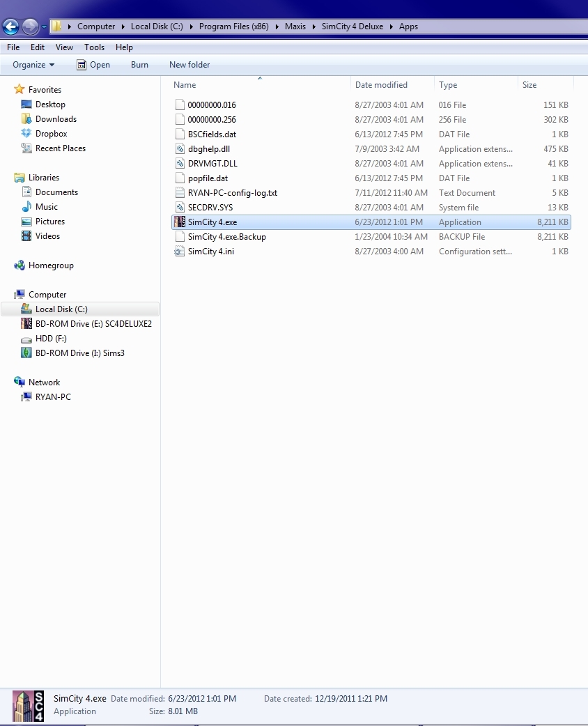The height and width of the screenshot is (726, 588).
Task: Click the dbghelp.dll file icon
Action: point(180,148)
